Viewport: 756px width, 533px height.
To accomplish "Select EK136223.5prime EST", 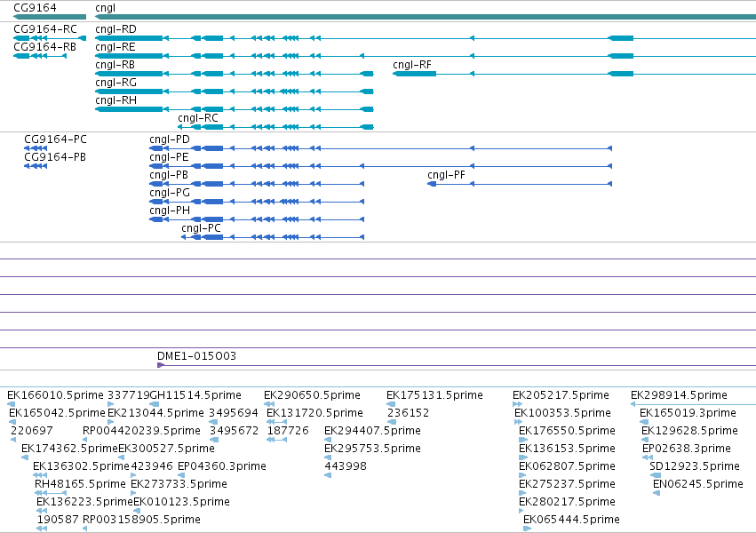I will point(84,502).
